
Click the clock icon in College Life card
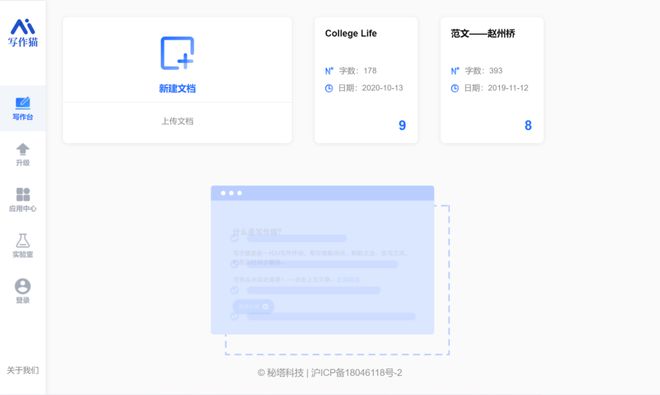click(329, 88)
